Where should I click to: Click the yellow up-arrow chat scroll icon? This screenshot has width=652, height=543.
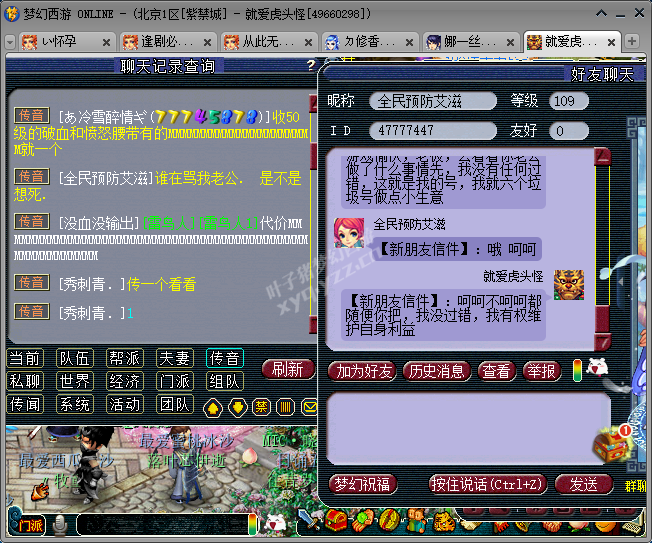[x=213, y=407]
